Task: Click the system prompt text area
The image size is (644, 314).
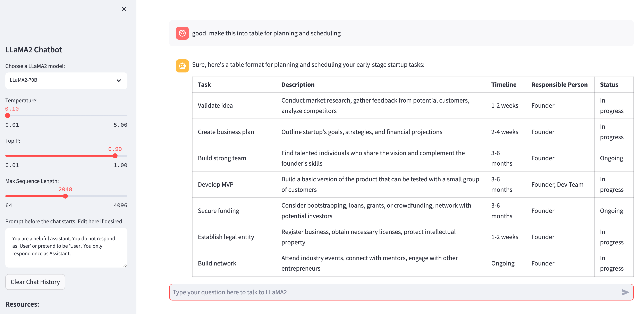Action: point(66,247)
